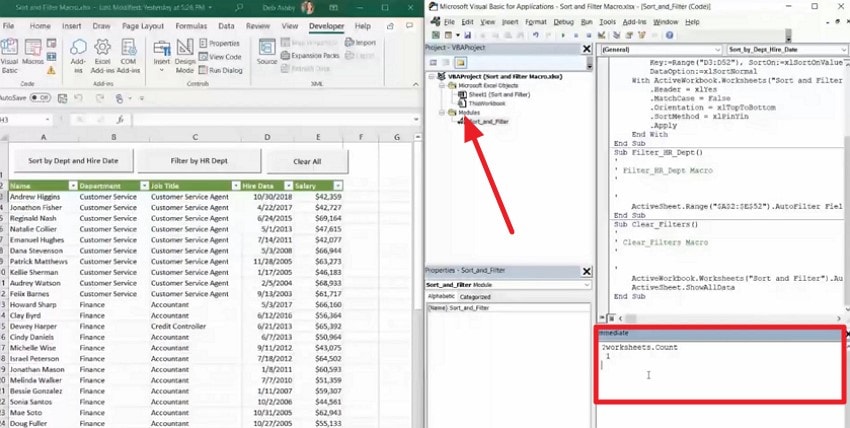The image size is (850, 428).
Task: Click Macro Security warning icon
Action: (x=51, y=70)
